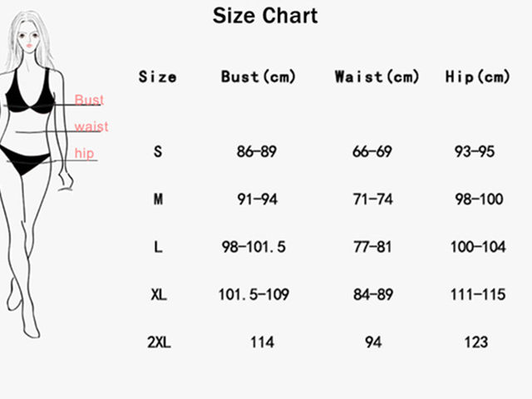Click waist value 94
Image resolution: width=532 pixels, height=399 pixels.
(x=373, y=342)
